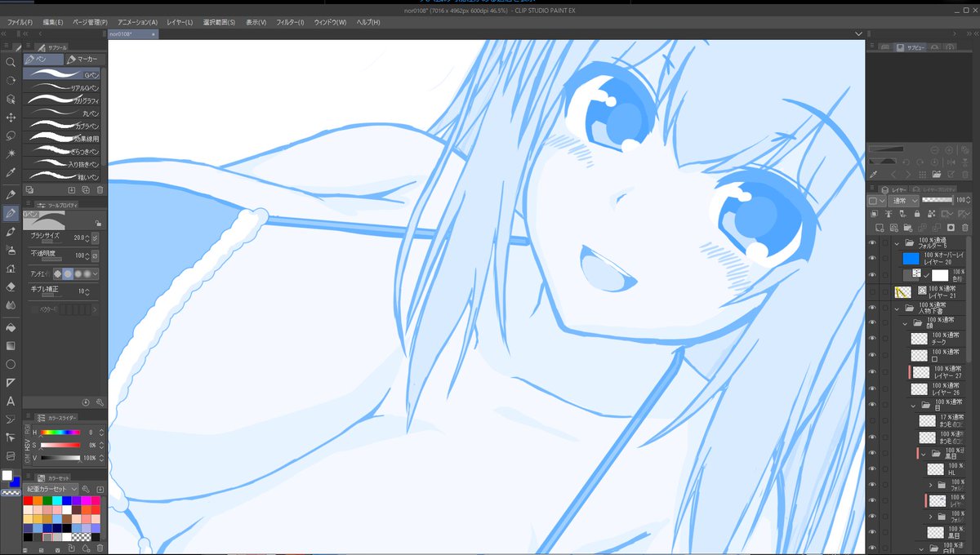
Task: Toggle visibility of HL layer
Action: tap(872, 469)
